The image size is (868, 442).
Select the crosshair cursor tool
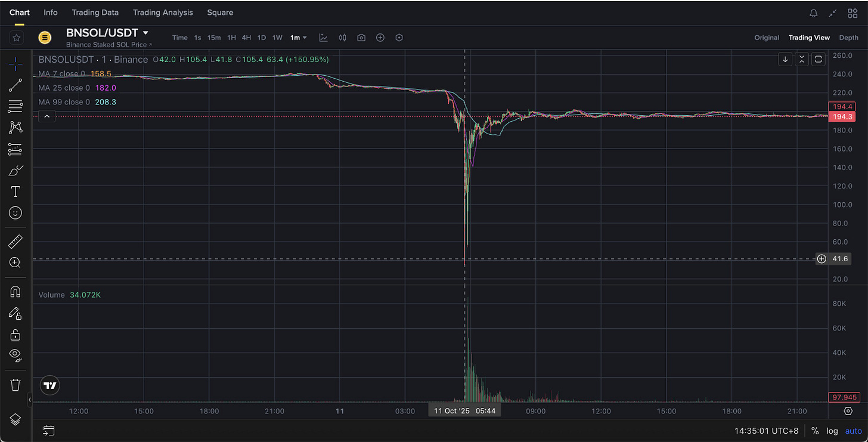[16, 63]
